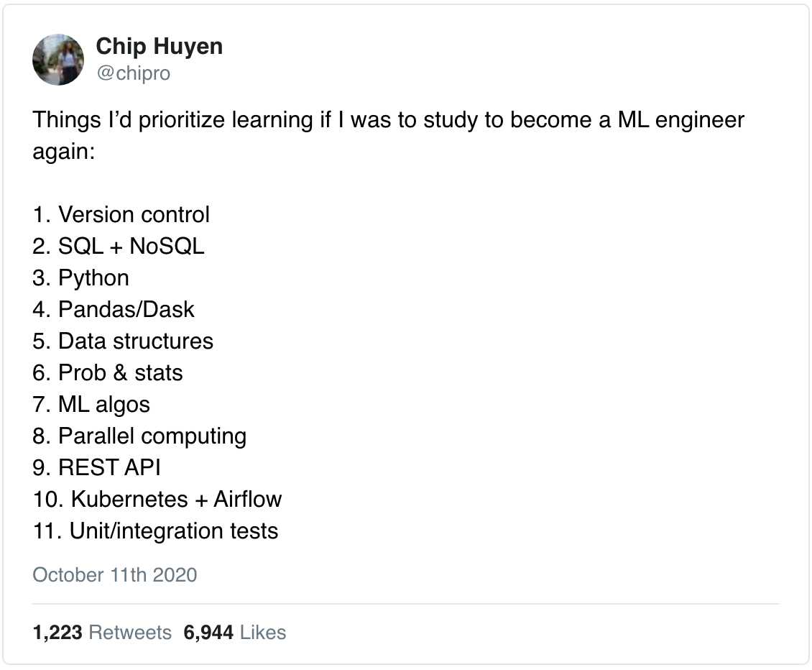This screenshot has height=670, width=812.
Task: Select the "ML algos" list item
Action: coord(91,405)
